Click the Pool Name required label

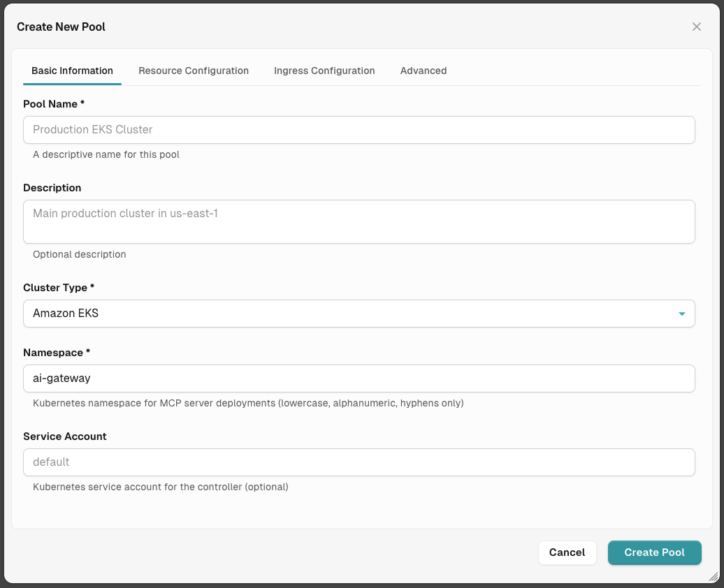[x=54, y=103]
